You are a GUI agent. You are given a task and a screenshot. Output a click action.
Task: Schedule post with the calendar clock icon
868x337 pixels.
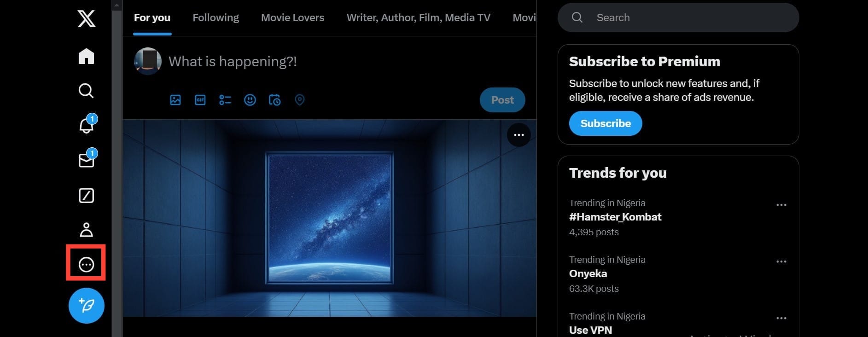(x=274, y=100)
